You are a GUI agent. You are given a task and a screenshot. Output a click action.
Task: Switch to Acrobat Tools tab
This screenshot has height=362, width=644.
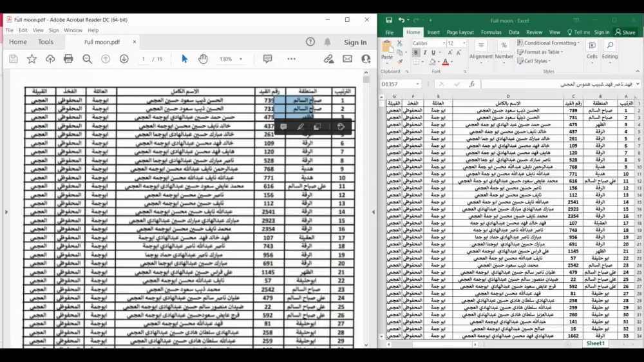point(46,42)
